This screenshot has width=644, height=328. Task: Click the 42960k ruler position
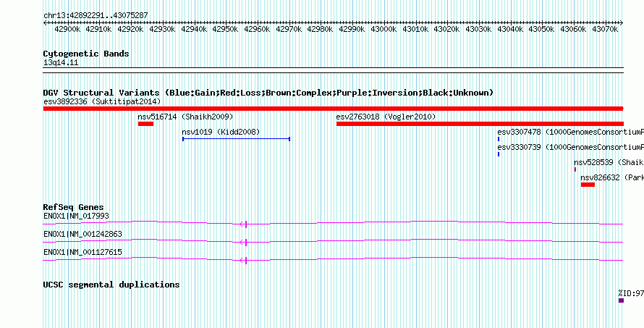257,29
